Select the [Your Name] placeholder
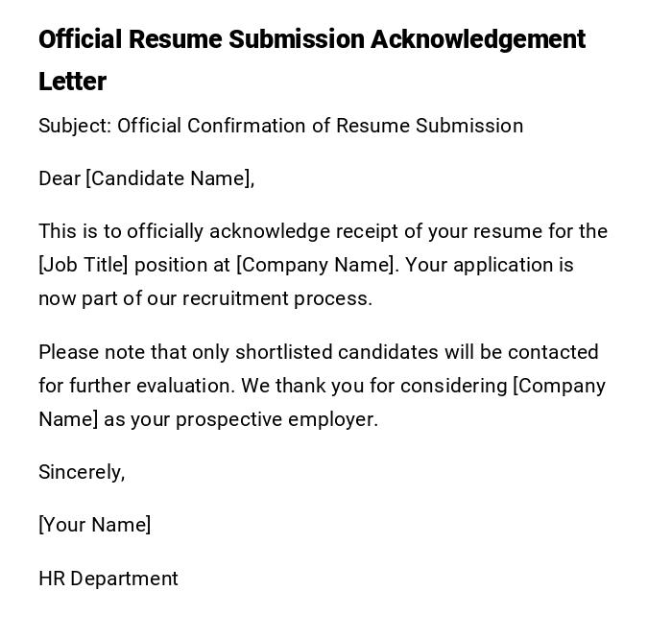Image resolution: width=672 pixels, height=638 pixels. pos(94,525)
